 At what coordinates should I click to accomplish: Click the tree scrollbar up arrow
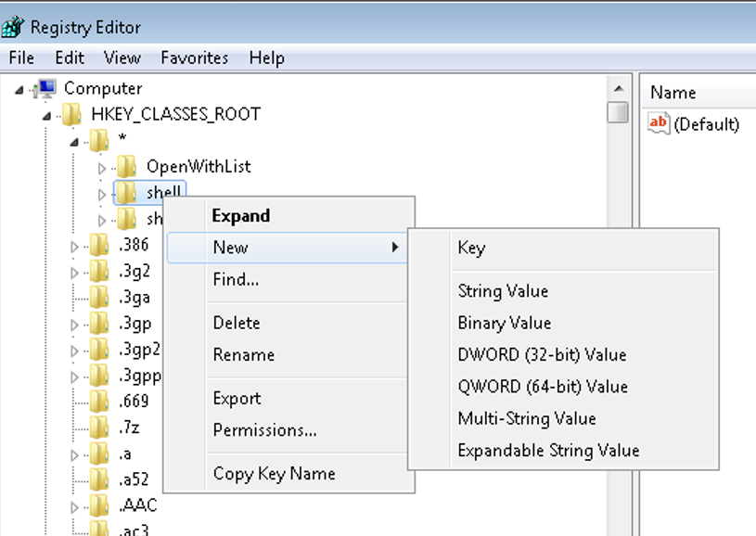tap(619, 88)
